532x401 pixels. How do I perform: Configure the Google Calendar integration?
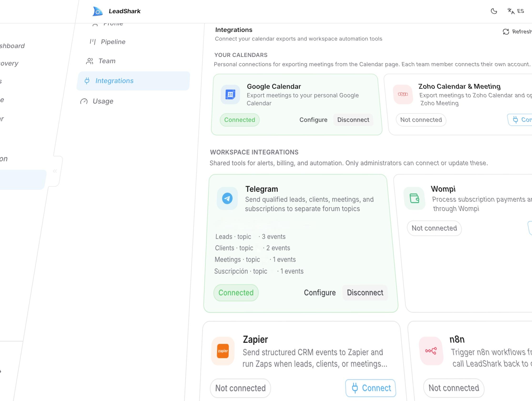(313, 120)
